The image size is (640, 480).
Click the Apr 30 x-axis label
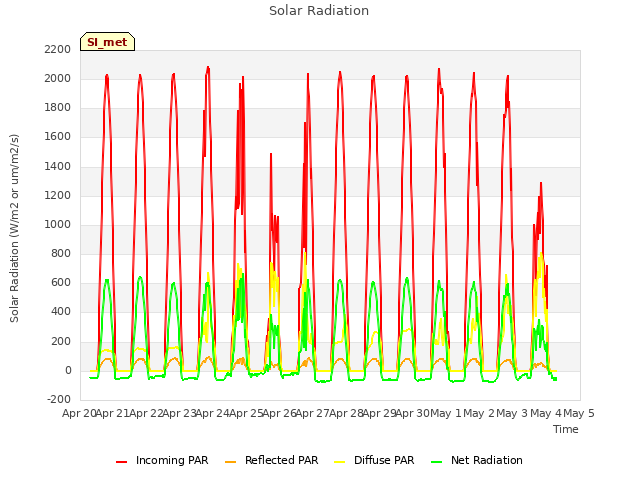pos(413,413)
